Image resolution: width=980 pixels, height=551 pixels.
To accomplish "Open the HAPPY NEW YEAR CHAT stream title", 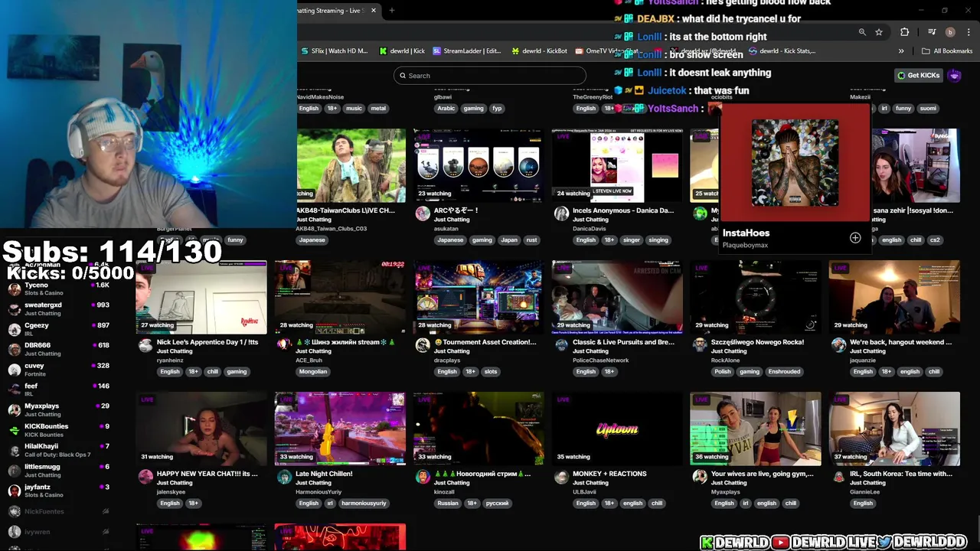I will [x=207, y=474].
